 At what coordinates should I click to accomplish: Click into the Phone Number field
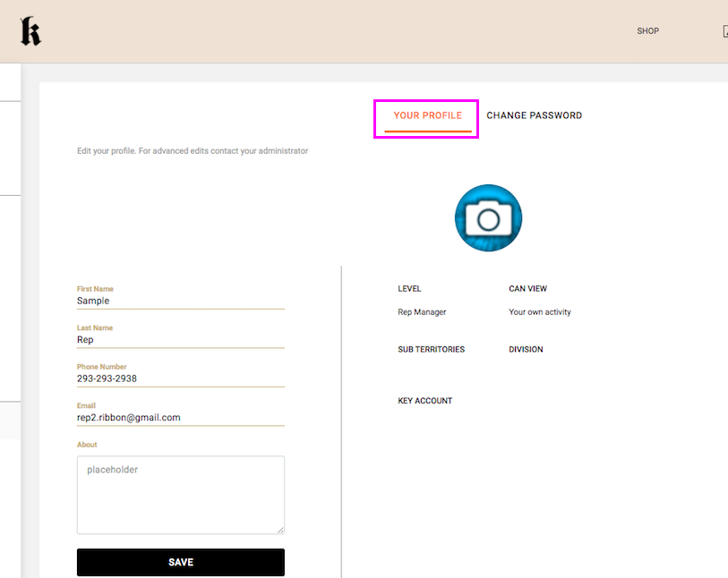click(x=180, y=378)
